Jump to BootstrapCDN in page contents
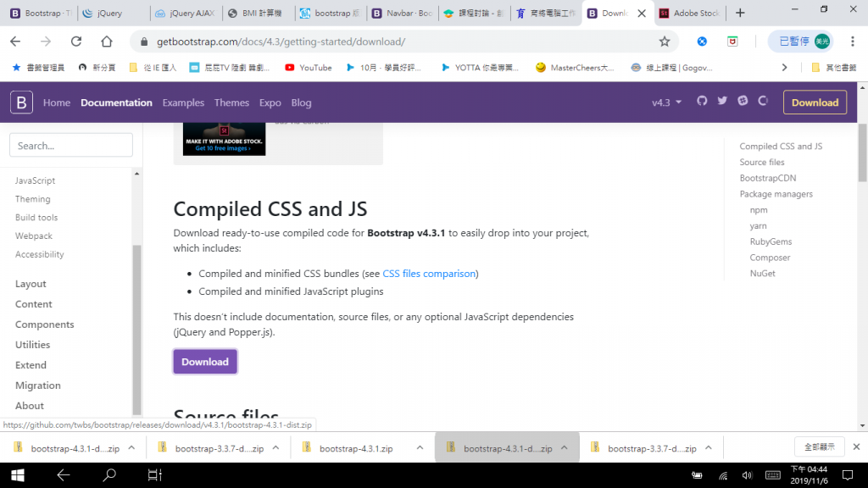Image resolution: width=868 pixels, height=488 pixels. tap(768, 178)
